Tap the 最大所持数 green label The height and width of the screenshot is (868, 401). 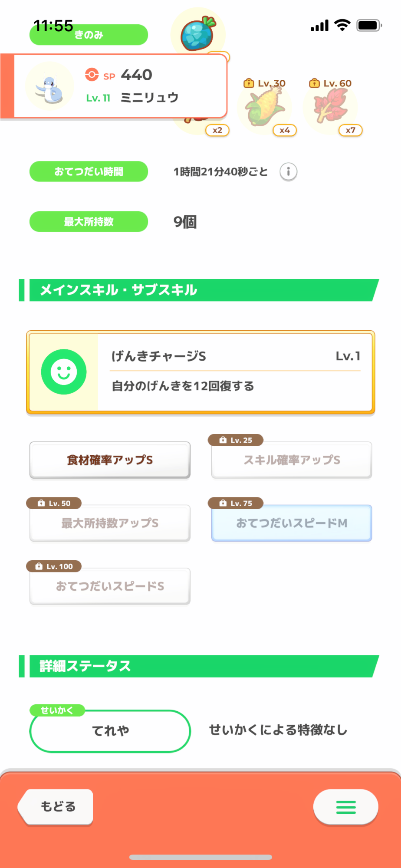(x=89, y=221)
